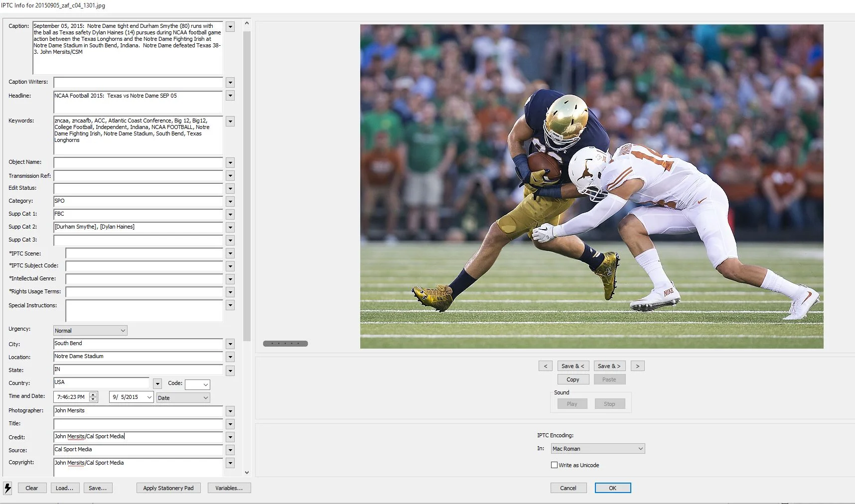
Task: Open the Rights Usage Terms dropdown arrow
Action: pyautogui.click(x=230, y=292)
